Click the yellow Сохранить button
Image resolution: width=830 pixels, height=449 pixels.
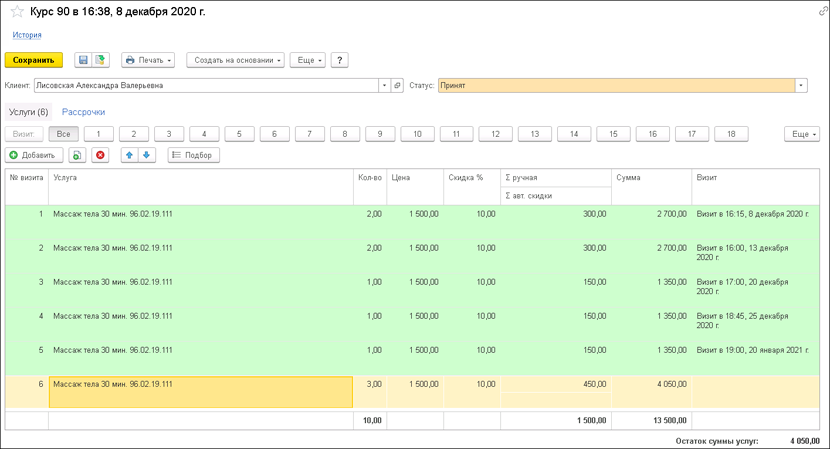[x=34, y=60]
